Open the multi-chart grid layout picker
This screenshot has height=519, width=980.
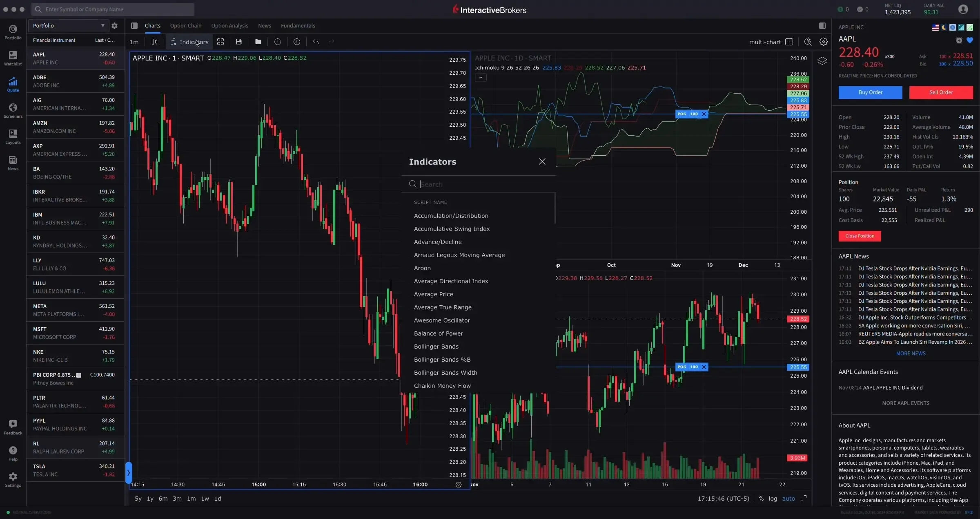tap(789, 42)
